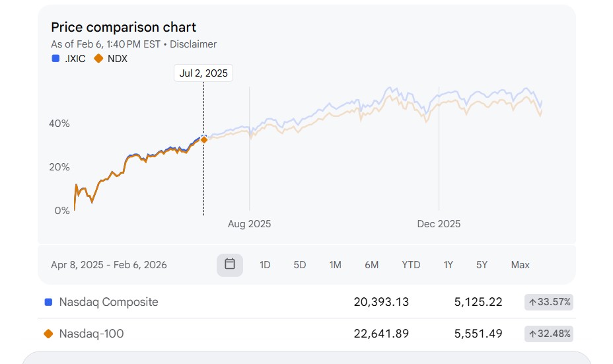Click the Nasdaq Composite 33.57% change badge

tap(549, 302)
